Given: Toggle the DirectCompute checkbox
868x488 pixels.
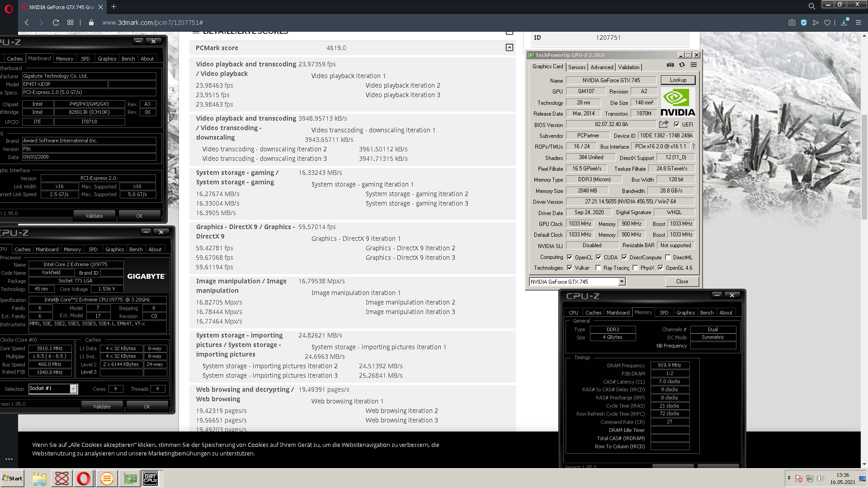Looking at the screenshot, I should coord(624,257).
